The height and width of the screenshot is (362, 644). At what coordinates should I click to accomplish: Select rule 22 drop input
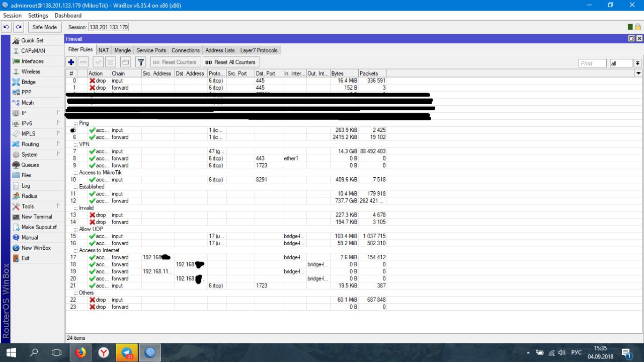pos(226,300)
